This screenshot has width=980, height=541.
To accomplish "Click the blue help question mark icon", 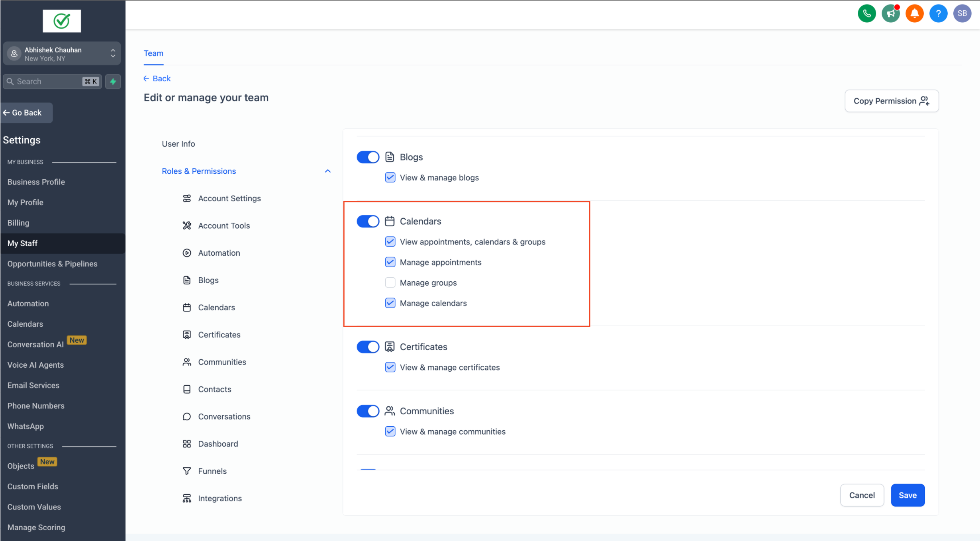I will 938,14.
